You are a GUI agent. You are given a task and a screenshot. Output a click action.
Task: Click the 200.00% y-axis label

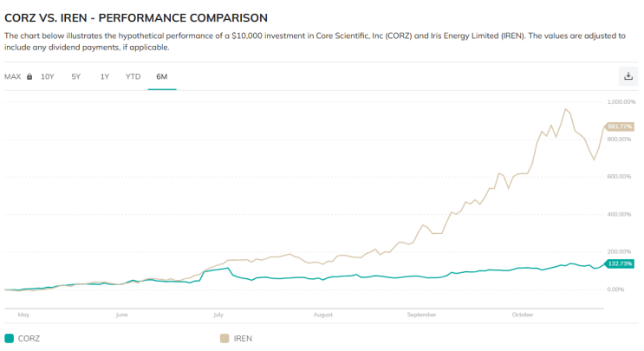click(619, 251)
